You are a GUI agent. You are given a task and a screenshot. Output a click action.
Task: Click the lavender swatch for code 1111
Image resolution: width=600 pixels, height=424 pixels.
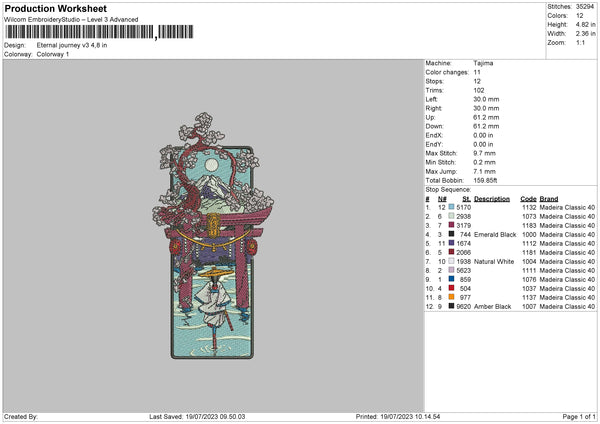(x=451, y=270)
